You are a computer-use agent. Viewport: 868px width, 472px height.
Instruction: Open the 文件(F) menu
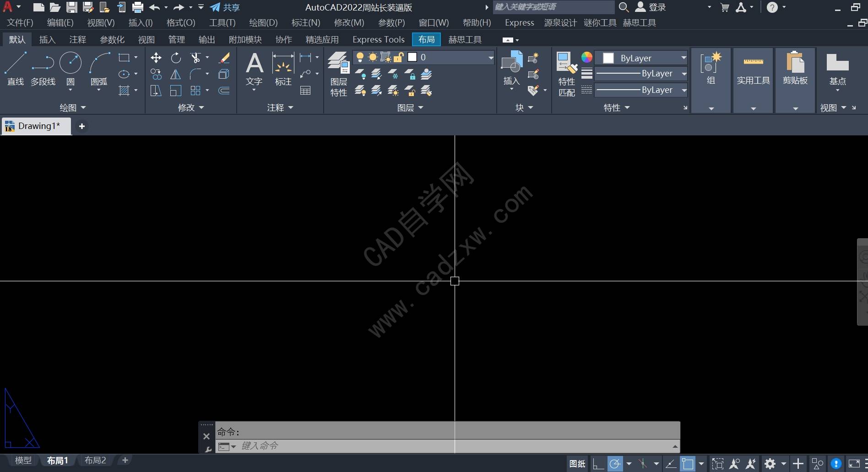pyautogui.click(x=20, y=22)
